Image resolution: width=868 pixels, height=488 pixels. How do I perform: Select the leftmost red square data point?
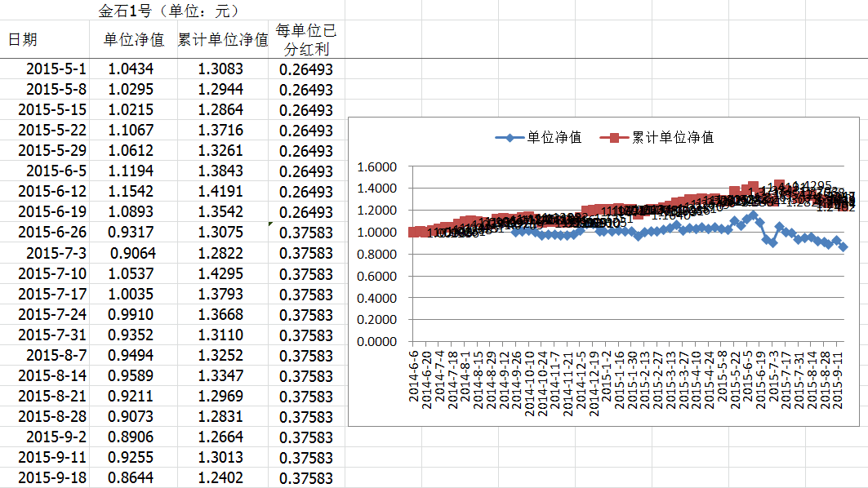pyautogui.click(x=413, y=232)
